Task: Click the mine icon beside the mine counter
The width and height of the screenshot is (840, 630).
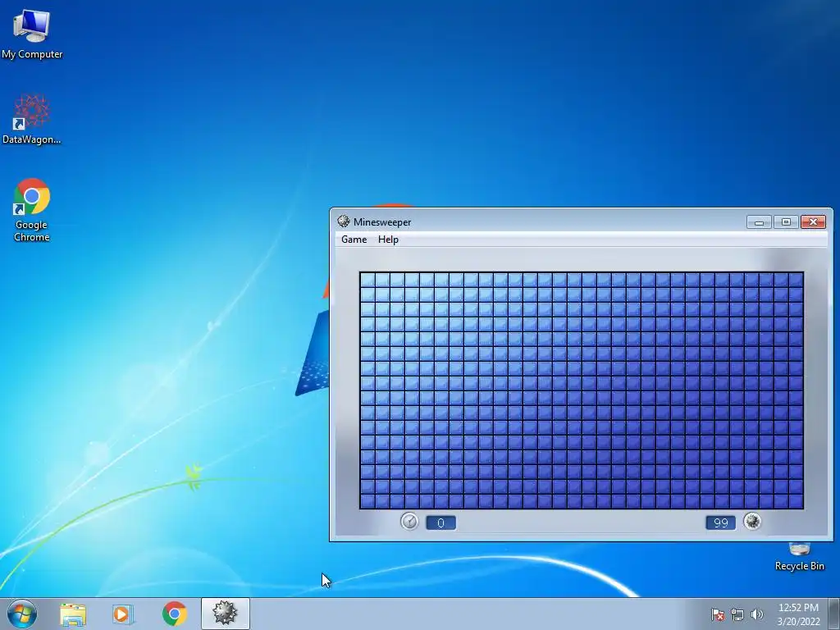Action: 752,521
